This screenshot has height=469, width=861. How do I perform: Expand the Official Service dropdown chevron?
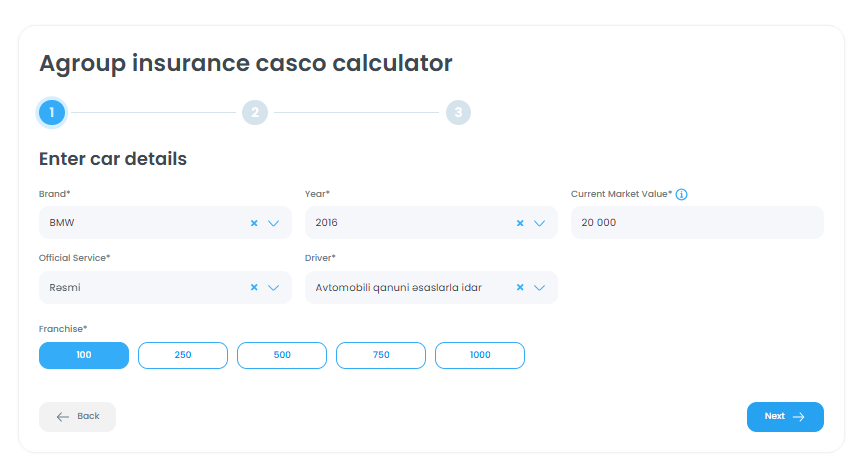coord(273,287)
